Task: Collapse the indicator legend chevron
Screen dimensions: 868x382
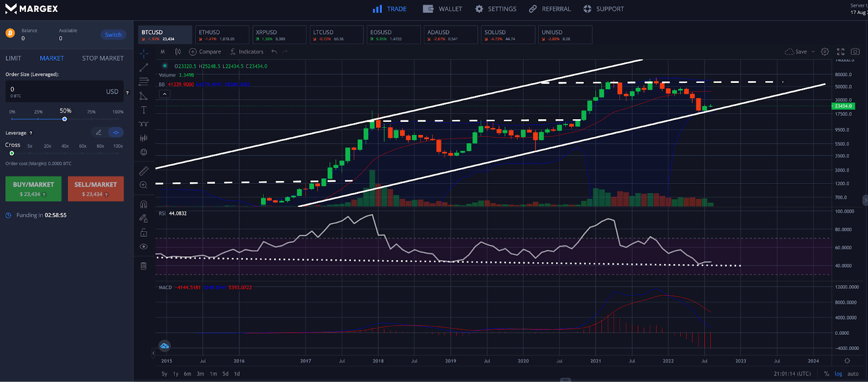Action: tap(164, 94)
